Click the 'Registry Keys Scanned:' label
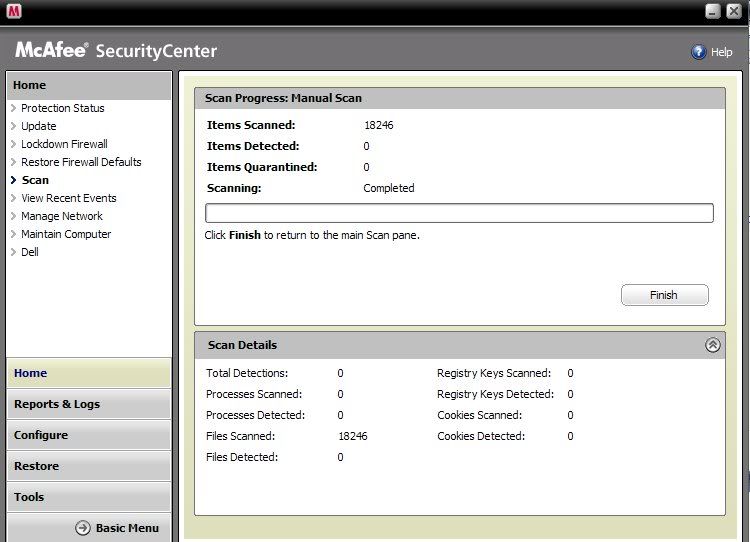This screenshot has width=750, height=542. (494, 373)
